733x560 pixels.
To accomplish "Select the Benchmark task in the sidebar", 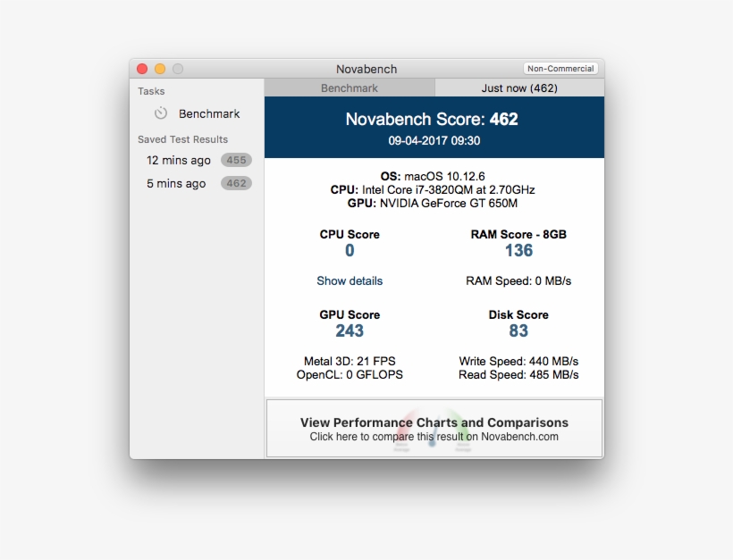I will pos(209,114).
